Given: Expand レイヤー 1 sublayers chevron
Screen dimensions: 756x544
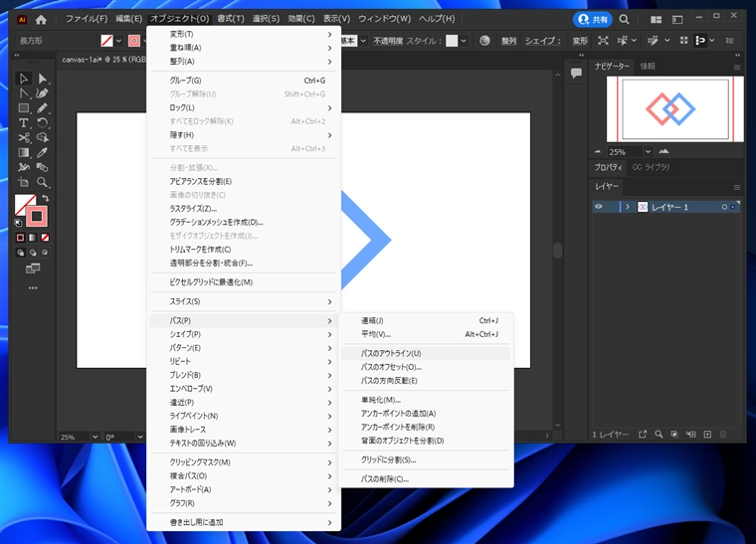Looking at the screenshot, I should coord(628,207).
